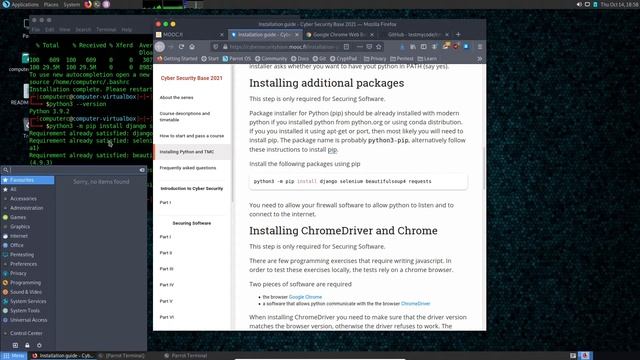Close the Google Chrome Web tab

pos(373,35)
